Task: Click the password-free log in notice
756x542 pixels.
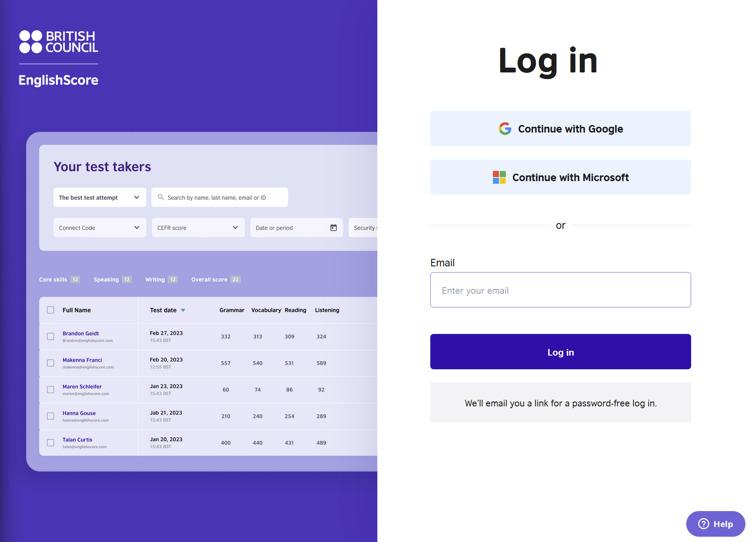Action: click(x=560, y=402)
